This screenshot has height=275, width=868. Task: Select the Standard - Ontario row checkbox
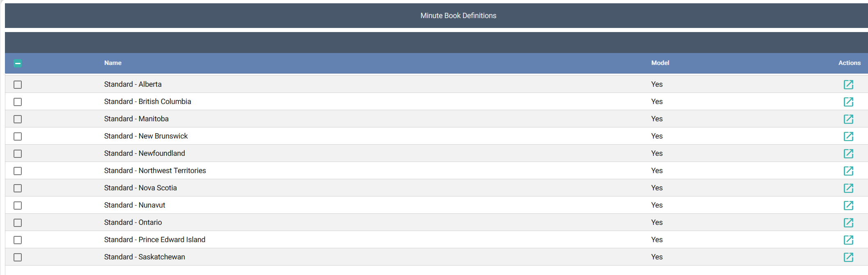(x=18, y=223)
